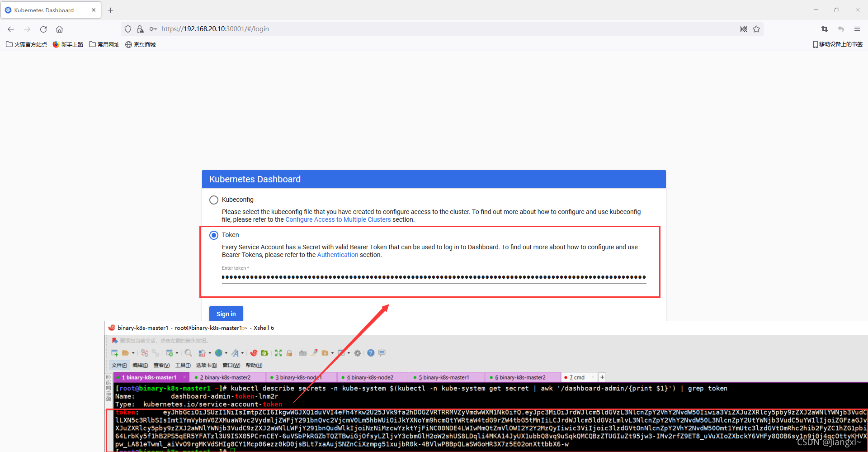Viewport: 868px width, 452px height.
Task: Select the Kubeconfig radio option
Action: tap(214, 200)
